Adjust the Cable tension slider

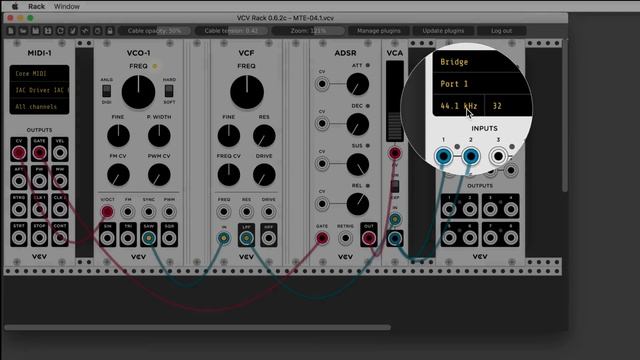click(231, 31)
